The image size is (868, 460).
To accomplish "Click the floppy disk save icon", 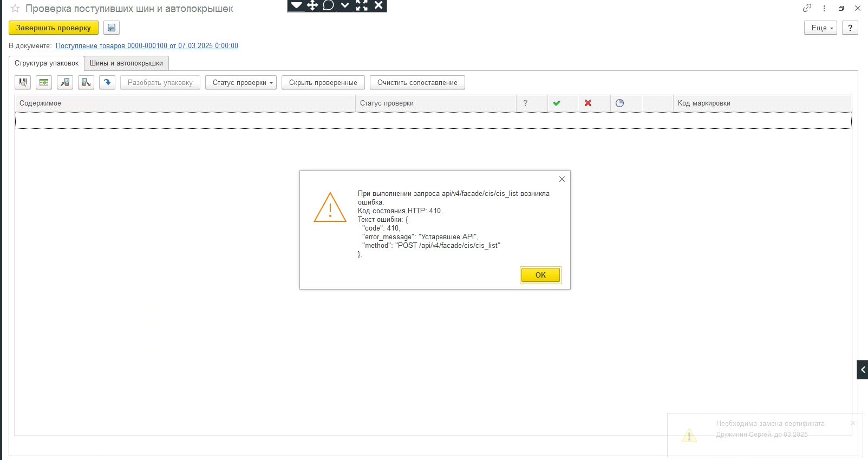I will (x=112, y=28).
